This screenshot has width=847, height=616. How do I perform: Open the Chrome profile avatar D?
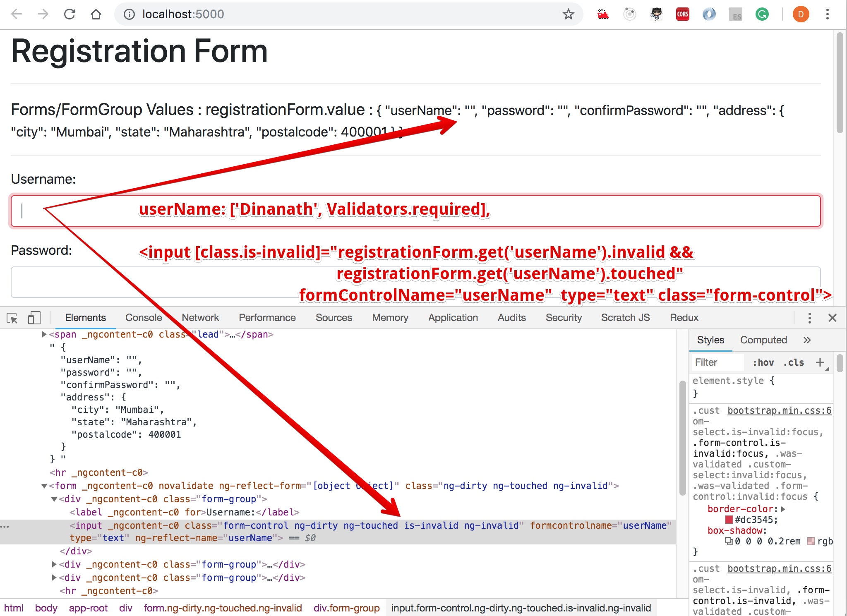click(800, 14)
